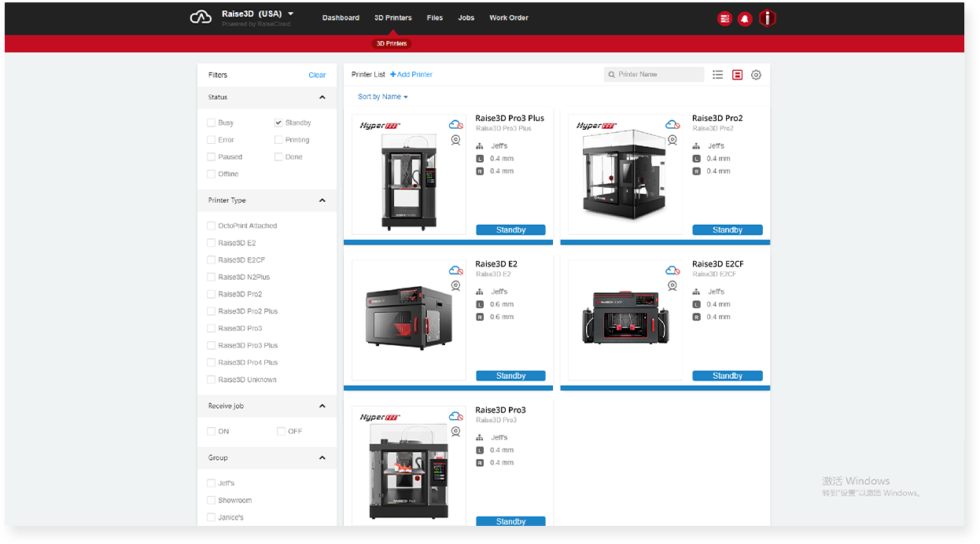Focus the Printer Name search field

point(654,75)
